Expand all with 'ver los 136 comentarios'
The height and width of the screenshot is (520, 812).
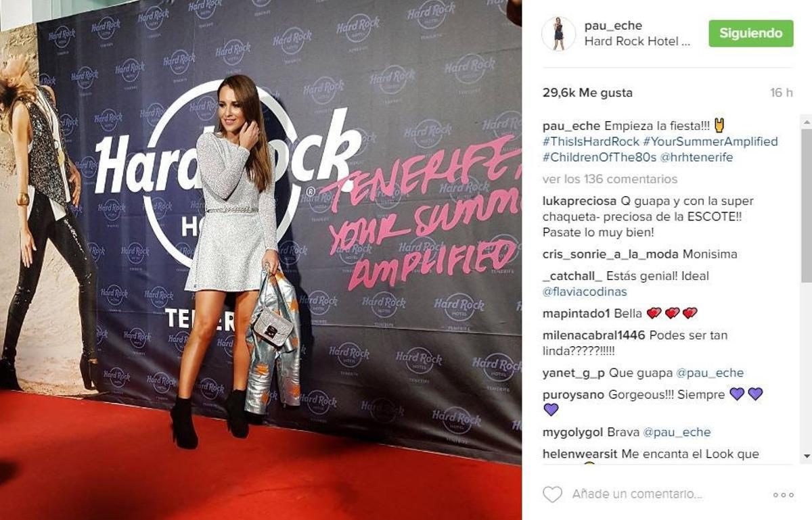[x=610, y=179]
